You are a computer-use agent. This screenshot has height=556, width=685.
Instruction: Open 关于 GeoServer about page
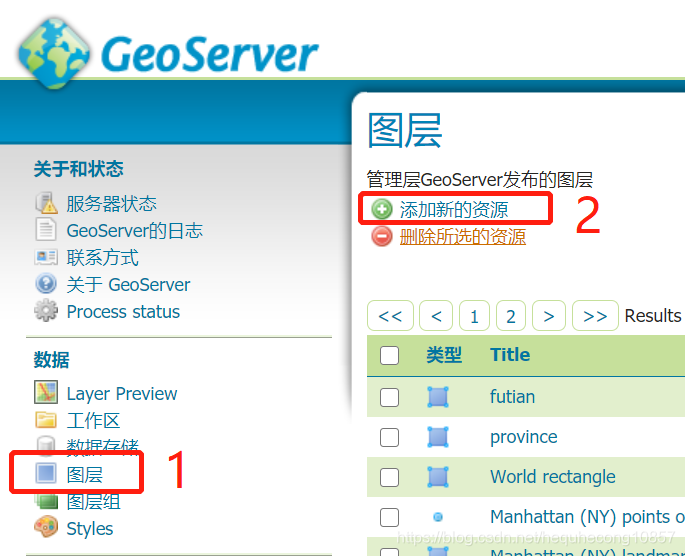(128, 285)
